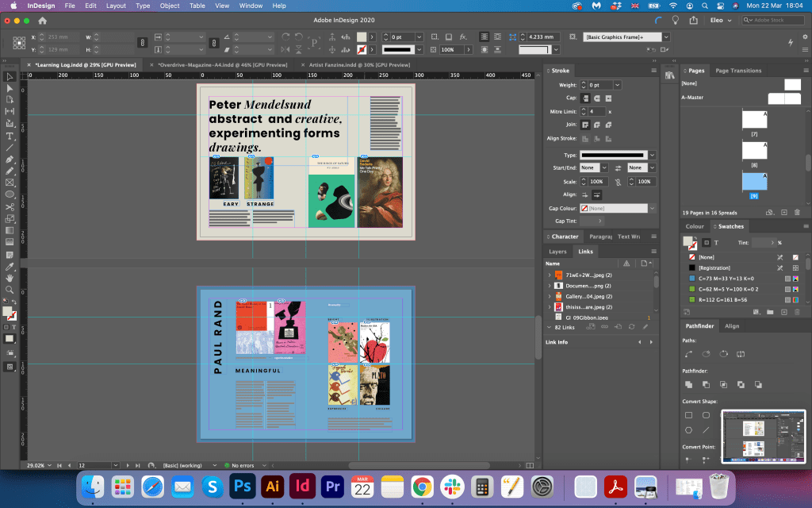This screenshot has height=508, width=812.
Task: Click the delete page trash icon in Pages panel
Action: click(797, 213)
